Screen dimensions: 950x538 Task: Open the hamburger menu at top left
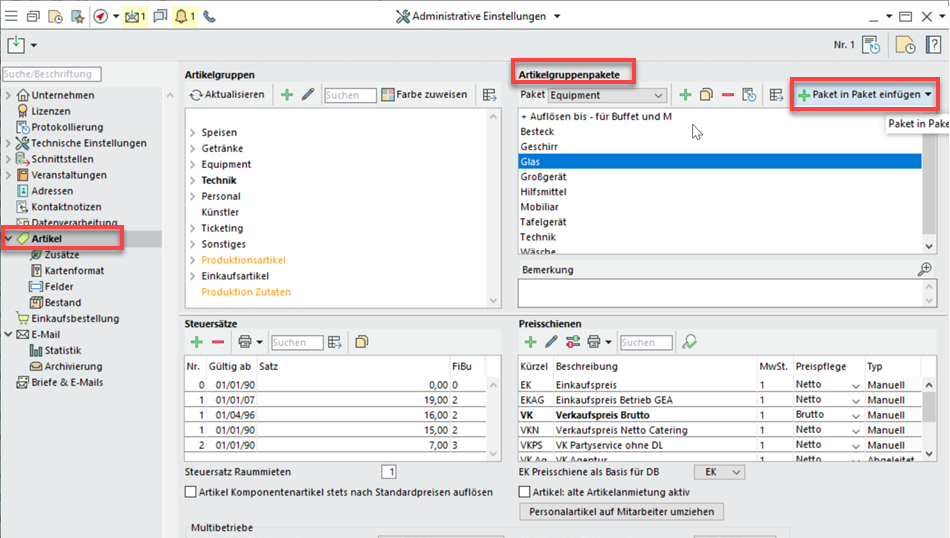pos(11,16)
